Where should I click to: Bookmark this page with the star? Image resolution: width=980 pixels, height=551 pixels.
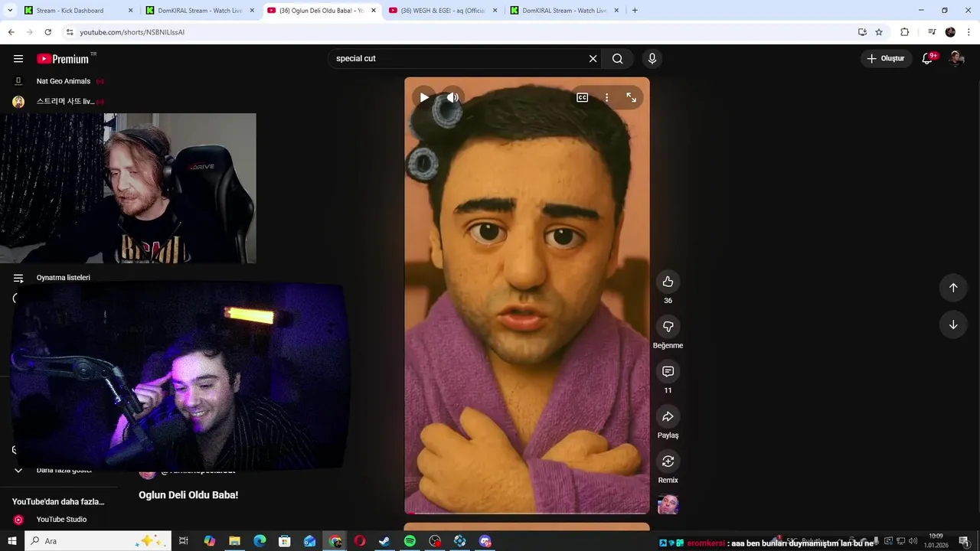point(879,32)
